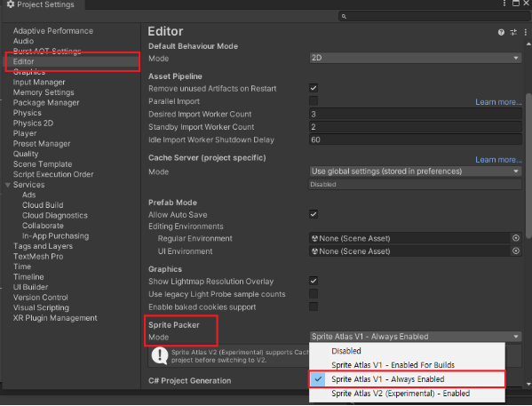
Task: Select XR Plugin Management category
Action: (55, 318)
